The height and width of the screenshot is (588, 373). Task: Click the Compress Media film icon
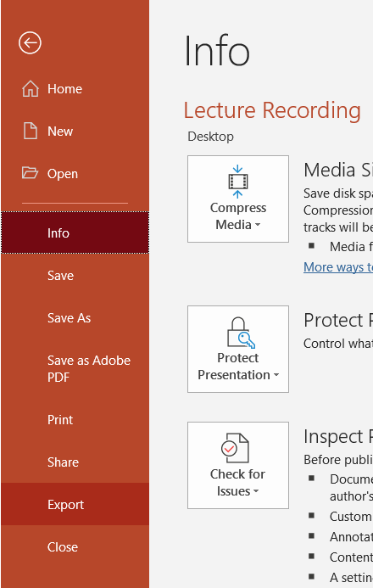click(x=238, y=182)
